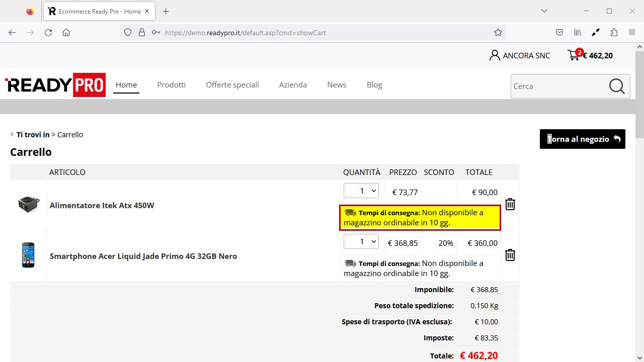
Task: Open the site permissions icon in address bar
Action: tap(156, 33)
